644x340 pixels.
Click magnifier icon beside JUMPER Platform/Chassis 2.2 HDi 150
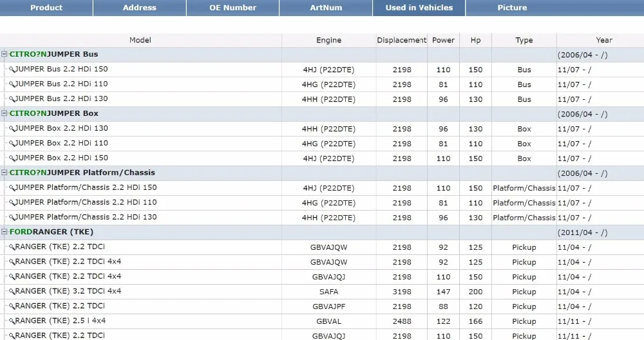tap(12, 187)
